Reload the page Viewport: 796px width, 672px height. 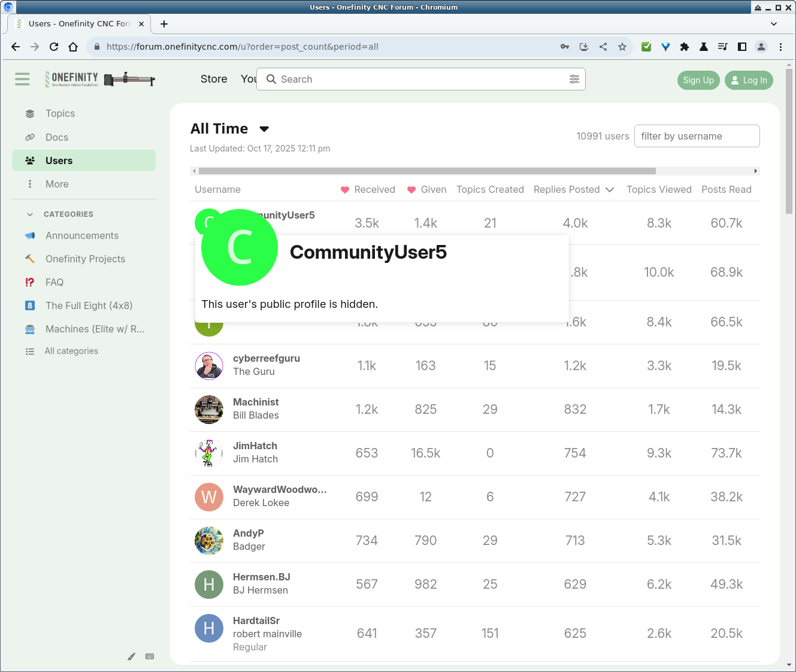tap(54, 47)
